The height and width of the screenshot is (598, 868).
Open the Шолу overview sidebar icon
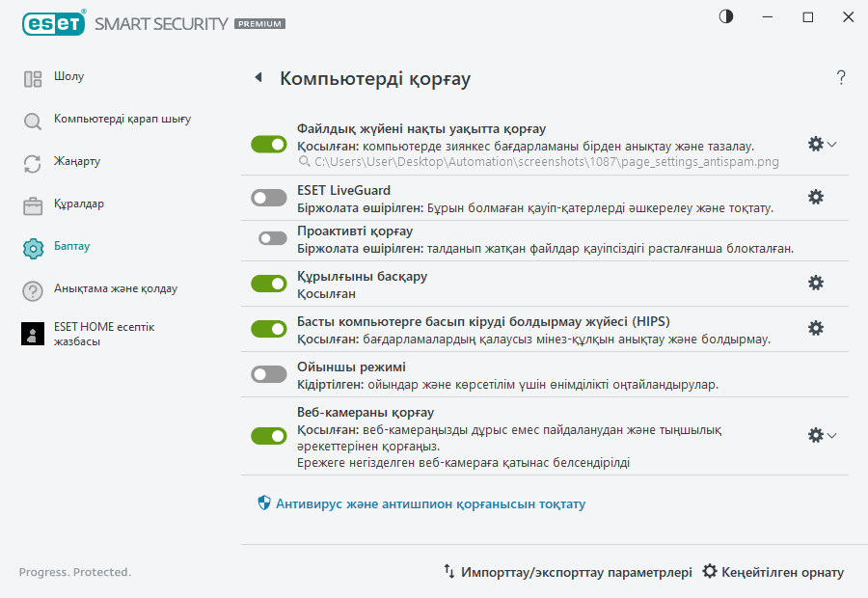[x=32, y=76]
